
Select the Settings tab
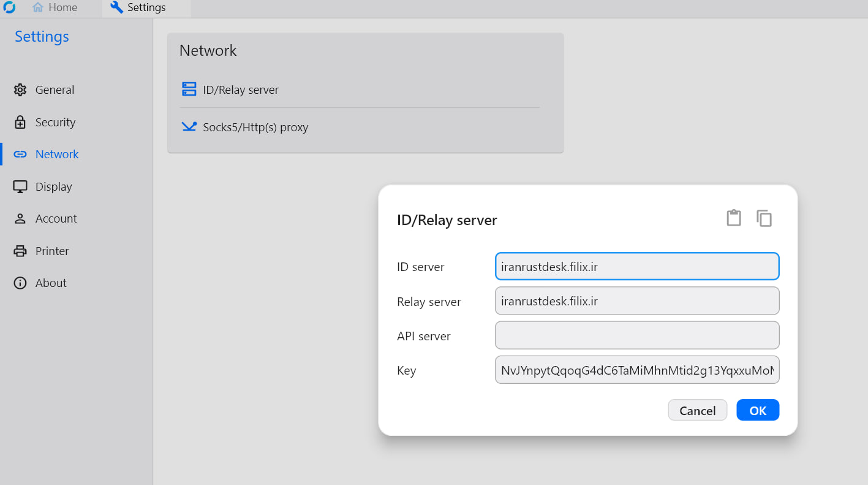click(x=138, y=8)
